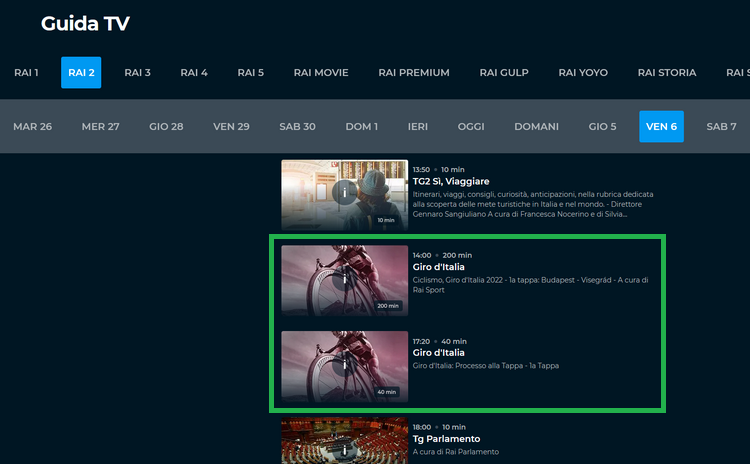750x464 pixels.
Task: Click the TG2 Sì, Viaggiare thumbnail image
Action: pos(344,195)
